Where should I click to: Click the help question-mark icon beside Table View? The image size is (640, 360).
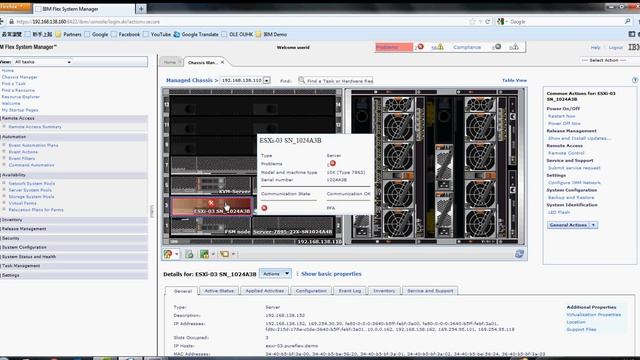[635, 80]
